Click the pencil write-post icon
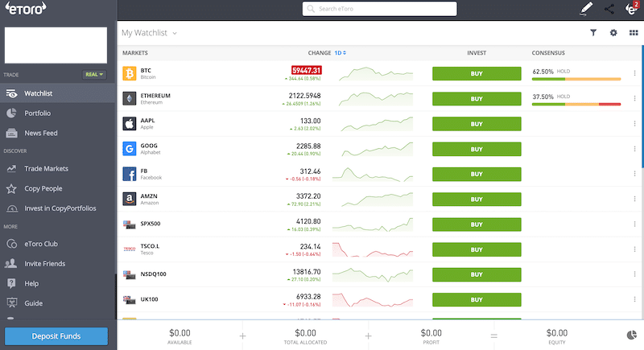The height and width of the screenshot is (350, 644). 586,9
